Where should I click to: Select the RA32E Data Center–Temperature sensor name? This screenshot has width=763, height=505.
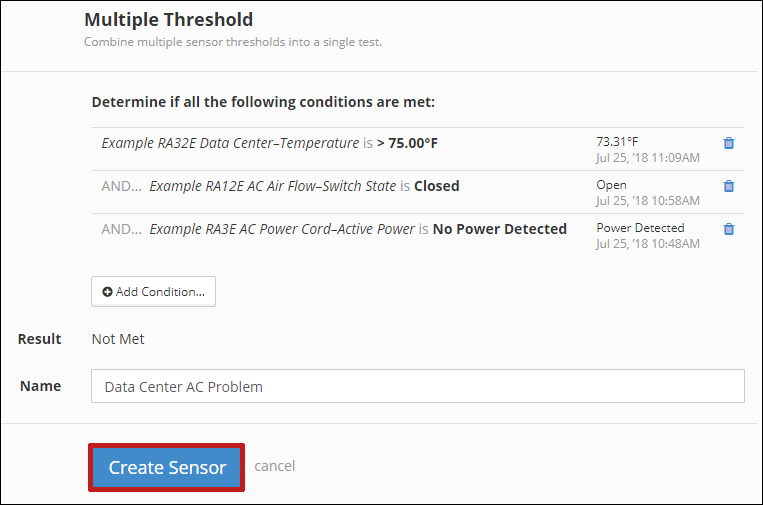coord(229,143)
